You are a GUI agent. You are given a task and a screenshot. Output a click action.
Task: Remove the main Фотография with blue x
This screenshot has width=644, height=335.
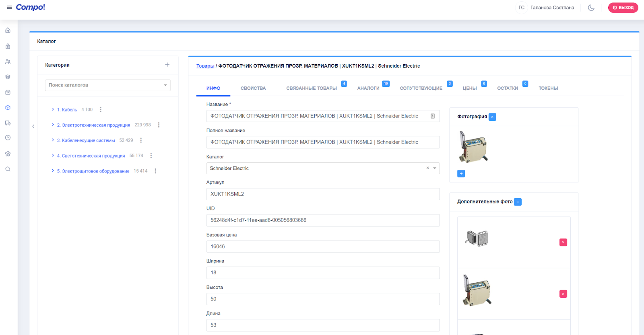point(492,117)
